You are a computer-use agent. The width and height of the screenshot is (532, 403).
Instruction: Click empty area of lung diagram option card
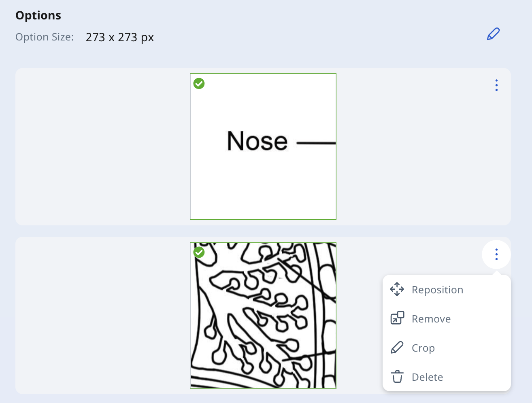[x=101, y=316]
